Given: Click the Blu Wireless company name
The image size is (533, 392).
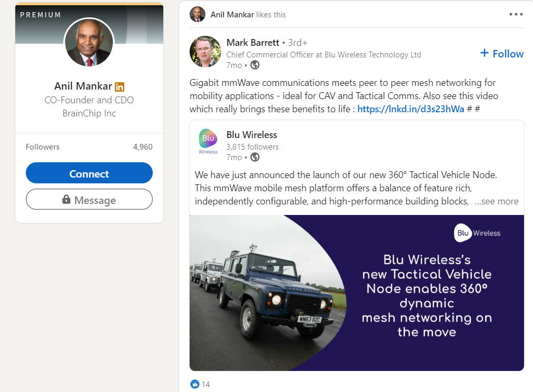Looking at the screenshot, I should click(252, 135).
